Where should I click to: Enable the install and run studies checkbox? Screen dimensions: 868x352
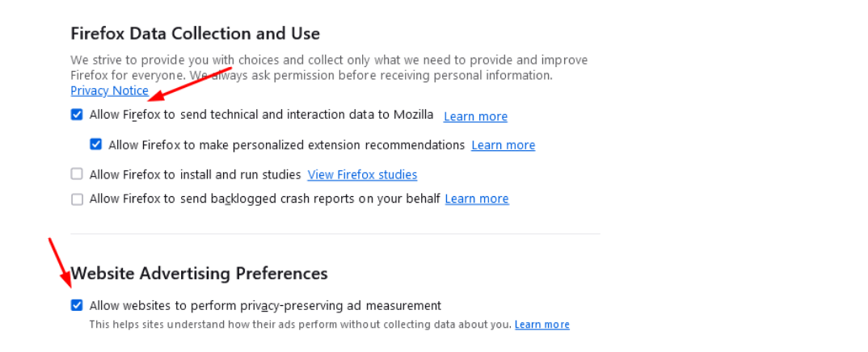point(77,174)
